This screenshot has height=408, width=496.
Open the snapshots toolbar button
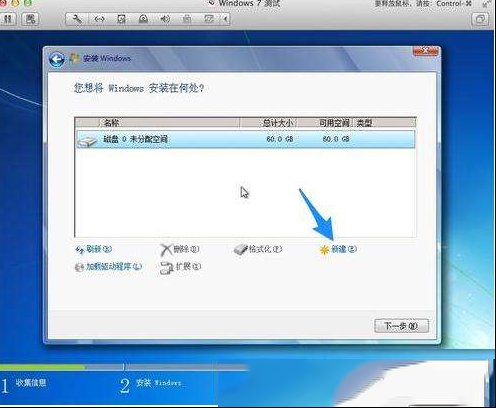(31, 19)
